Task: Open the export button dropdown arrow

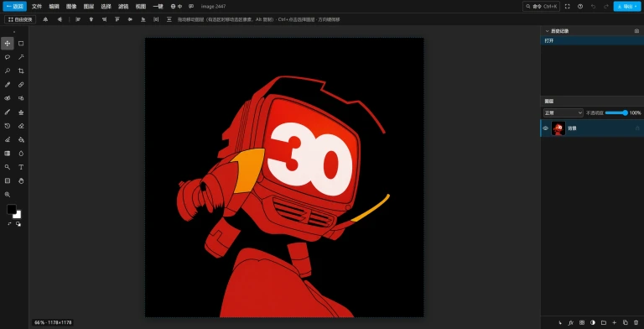Action: (636, 6)
